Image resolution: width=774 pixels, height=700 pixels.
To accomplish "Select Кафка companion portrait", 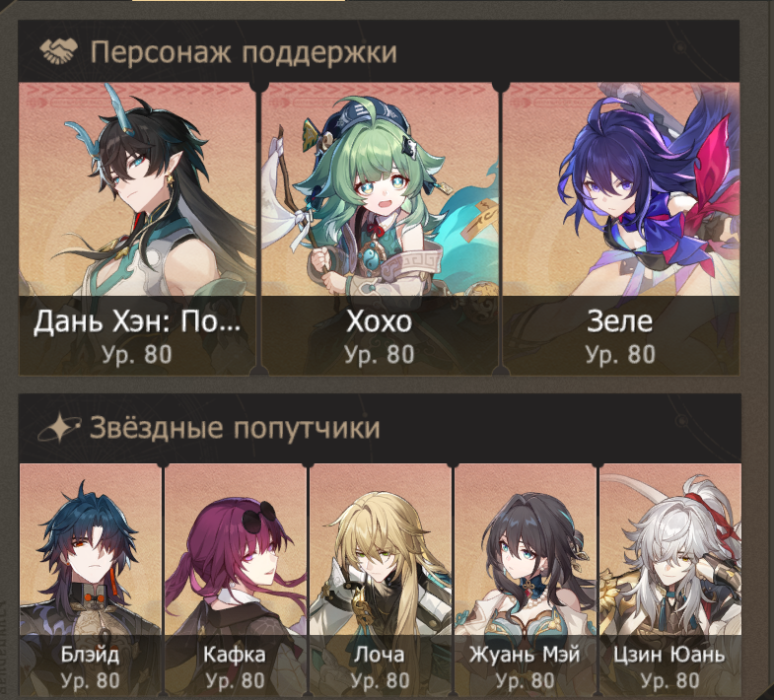I will pos(236,580).
